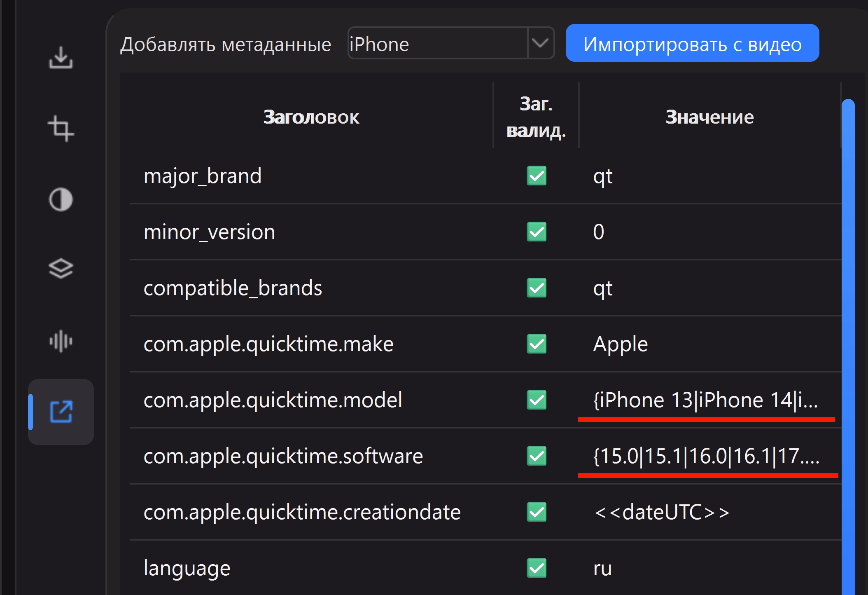Toggle major_brand header validity checkbox
The height and width of the screenshot is (595, 868).
(x=537, y=176)
